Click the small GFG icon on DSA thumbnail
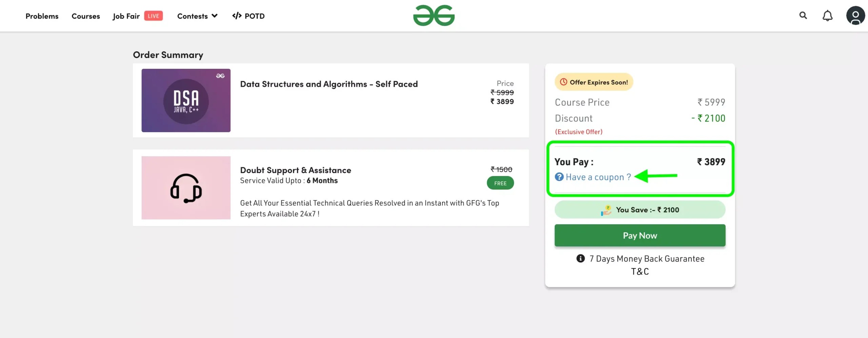 tap(220, 75)
